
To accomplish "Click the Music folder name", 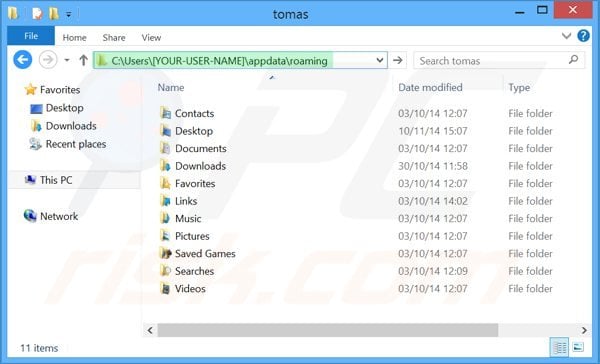I will pyautogui.click(x=188, y=219).
